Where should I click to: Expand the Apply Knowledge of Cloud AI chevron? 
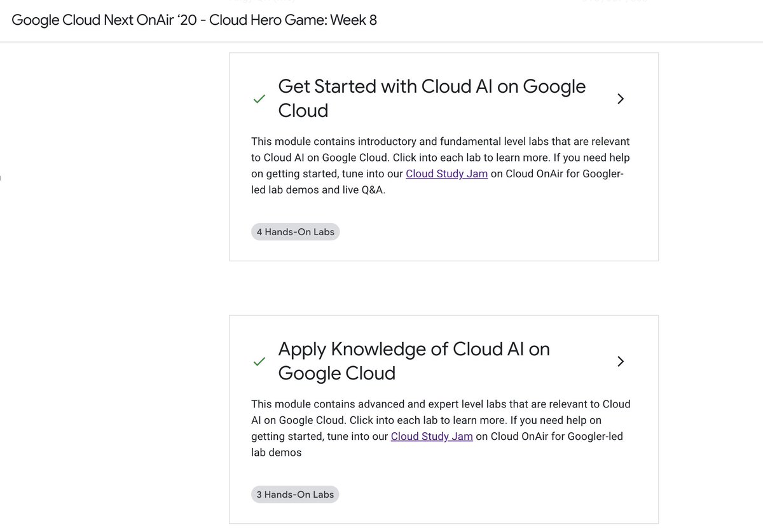point(621,361)
